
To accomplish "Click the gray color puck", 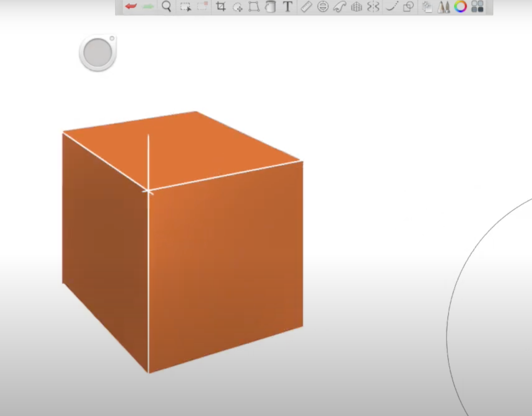I will [98, 53].
